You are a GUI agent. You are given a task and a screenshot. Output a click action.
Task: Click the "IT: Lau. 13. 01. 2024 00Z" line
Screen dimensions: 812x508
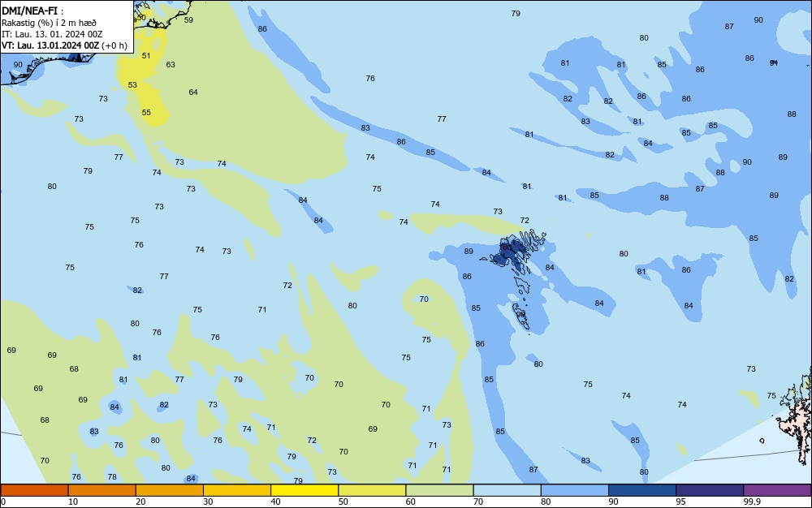click(x=52, y=34)
